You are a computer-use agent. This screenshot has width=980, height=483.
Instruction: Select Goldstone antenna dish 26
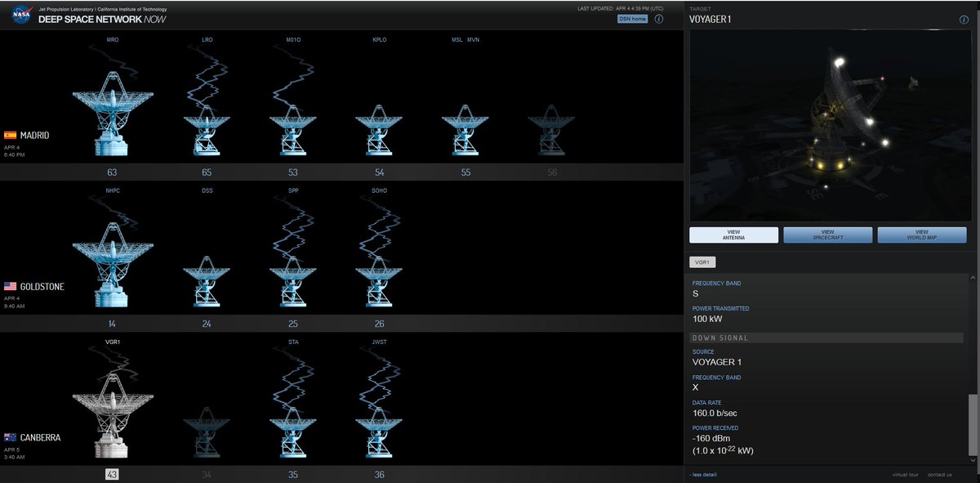(x=379, y=282)
